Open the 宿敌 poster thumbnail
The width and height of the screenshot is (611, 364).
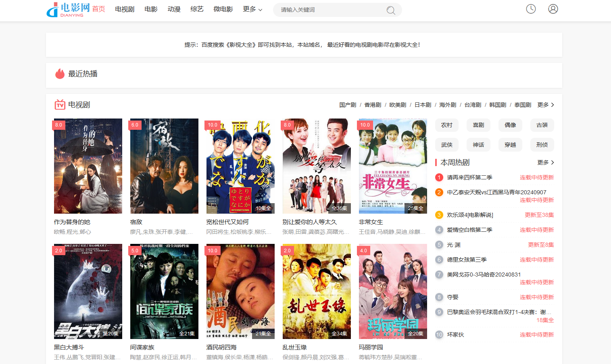(x=164, y=166)
